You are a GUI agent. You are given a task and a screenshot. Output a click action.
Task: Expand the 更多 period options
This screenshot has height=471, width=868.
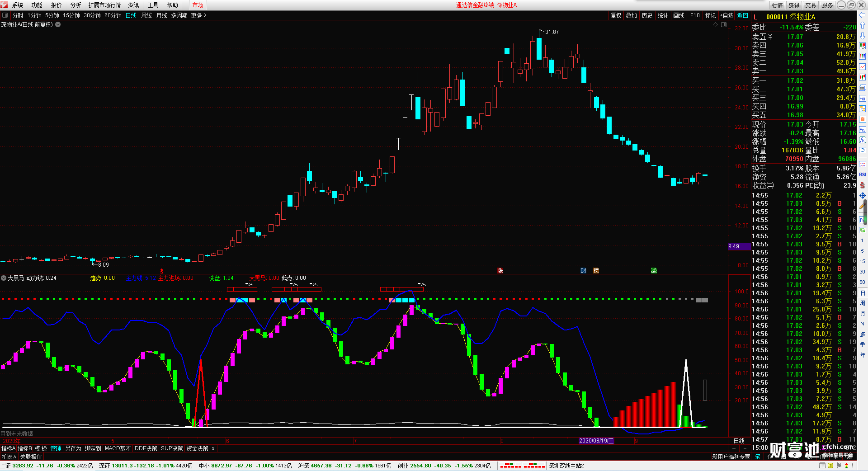[198, 15]
